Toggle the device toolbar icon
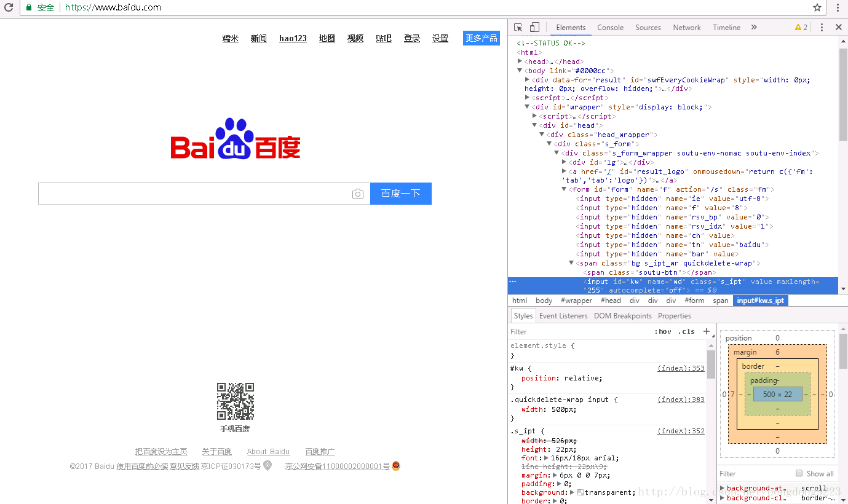Screen dimensions: 848x504 (534, 27)
